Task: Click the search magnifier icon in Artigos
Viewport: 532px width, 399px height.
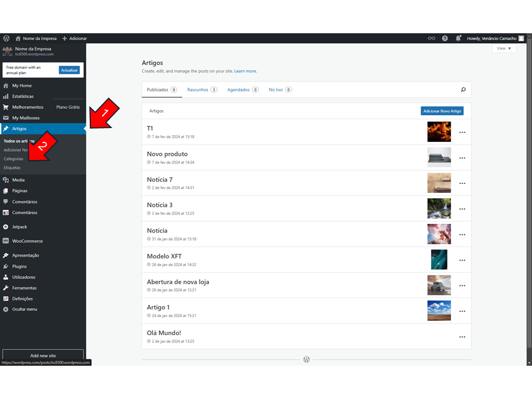Action: point(463,90)
